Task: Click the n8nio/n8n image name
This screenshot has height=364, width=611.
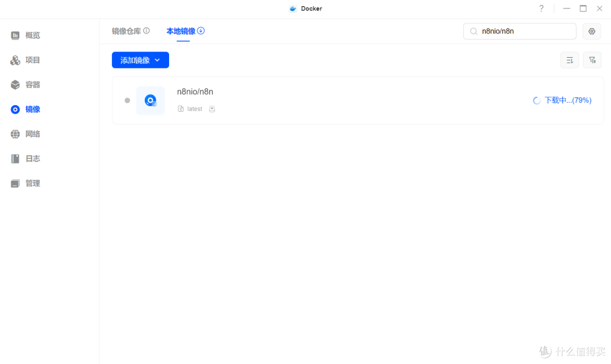Action: tap(195, 92)
